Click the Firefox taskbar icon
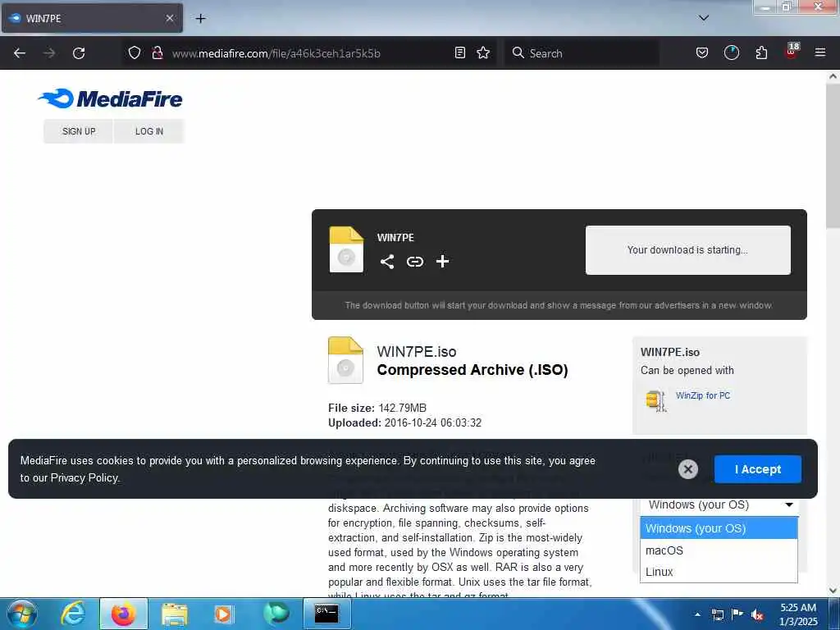The width and height of the screenshot is (840, 630). click(x=123, y=614)
